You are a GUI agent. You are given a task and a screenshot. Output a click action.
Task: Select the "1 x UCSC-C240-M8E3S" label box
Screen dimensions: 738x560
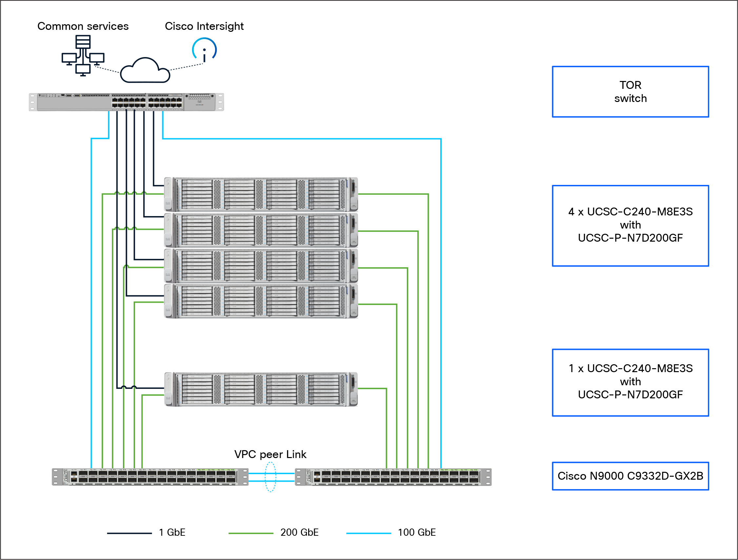coord(630,383)
